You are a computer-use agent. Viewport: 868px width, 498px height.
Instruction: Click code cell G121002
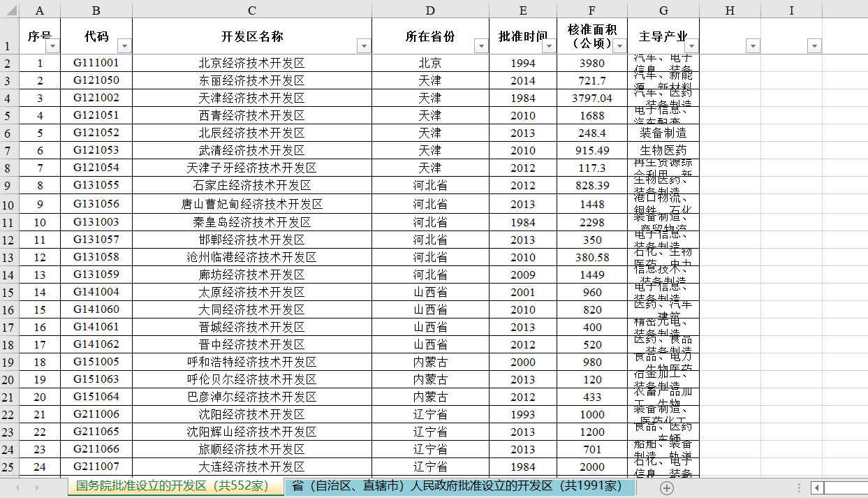[x=96, y=98]
